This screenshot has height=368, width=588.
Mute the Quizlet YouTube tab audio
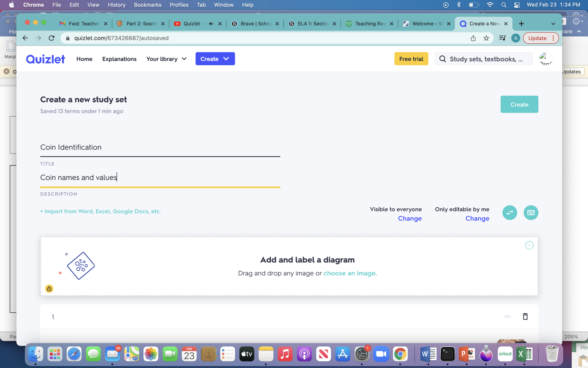[211, 24]
